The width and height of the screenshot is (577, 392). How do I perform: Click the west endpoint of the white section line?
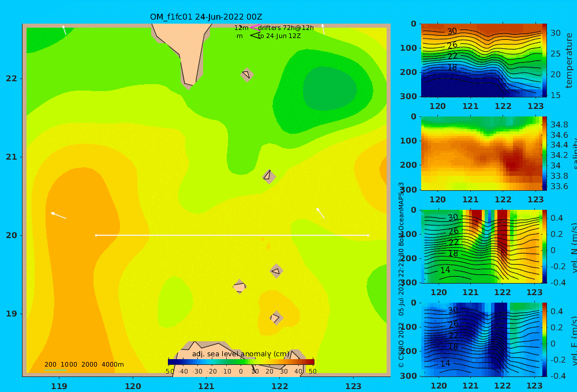pos(96,235)
